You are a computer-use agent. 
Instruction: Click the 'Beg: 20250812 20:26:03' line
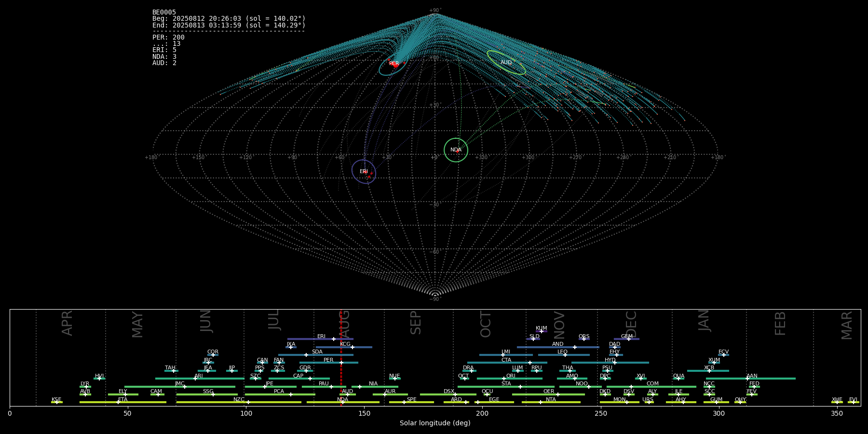click(x=229, y=19)
